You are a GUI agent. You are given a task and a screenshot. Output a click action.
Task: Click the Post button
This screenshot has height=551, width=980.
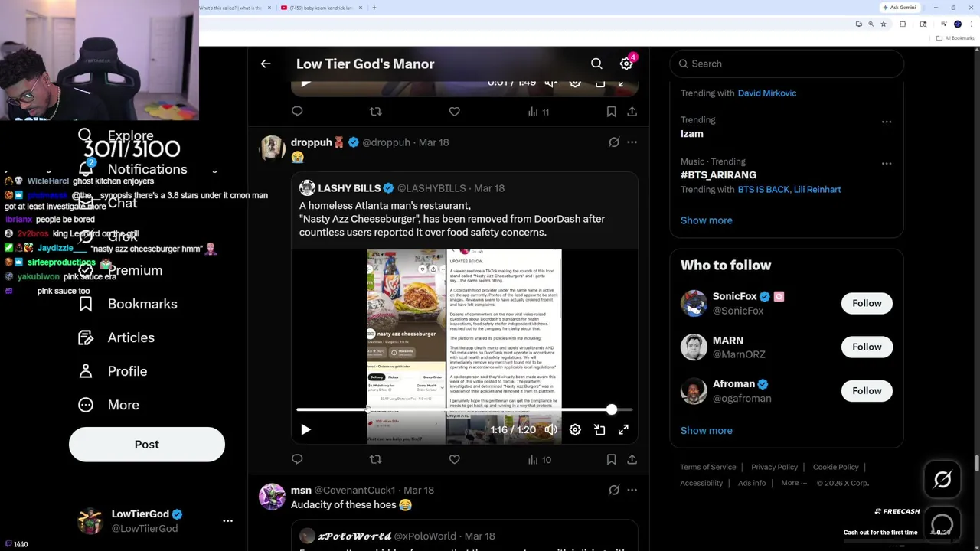tap(147, 445)
